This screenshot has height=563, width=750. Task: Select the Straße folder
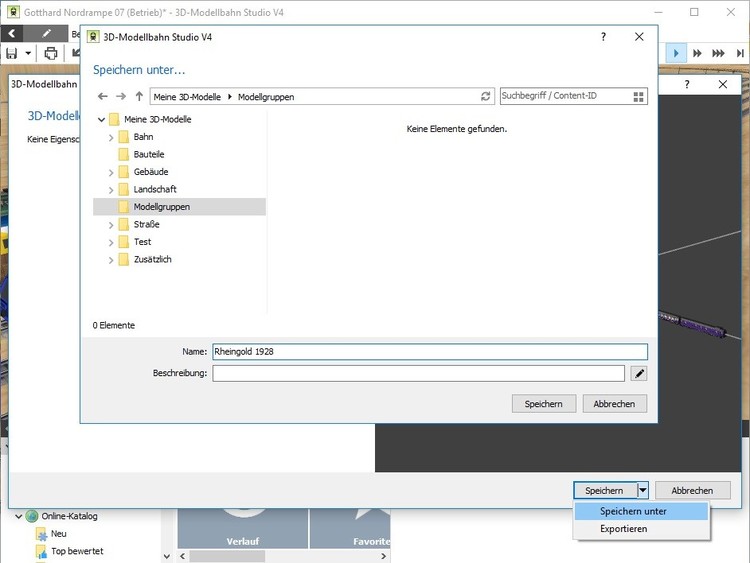pos(146,224)
